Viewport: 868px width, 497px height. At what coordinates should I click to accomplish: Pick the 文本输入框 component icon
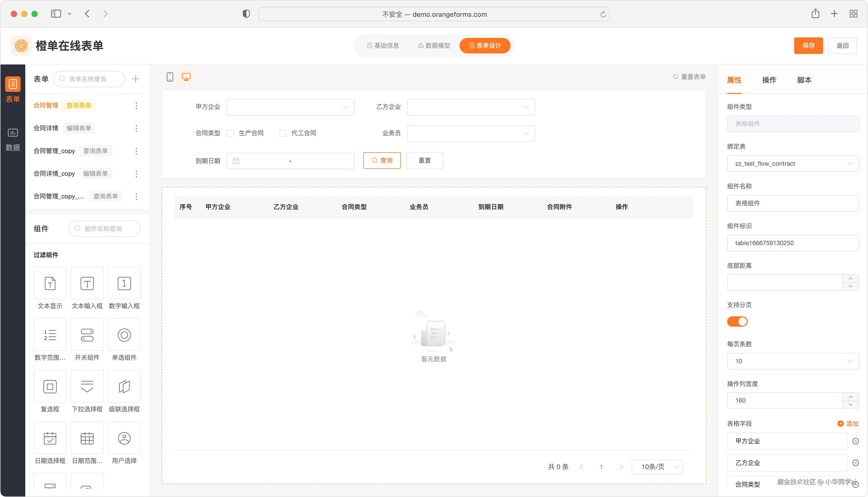point(87,283)
